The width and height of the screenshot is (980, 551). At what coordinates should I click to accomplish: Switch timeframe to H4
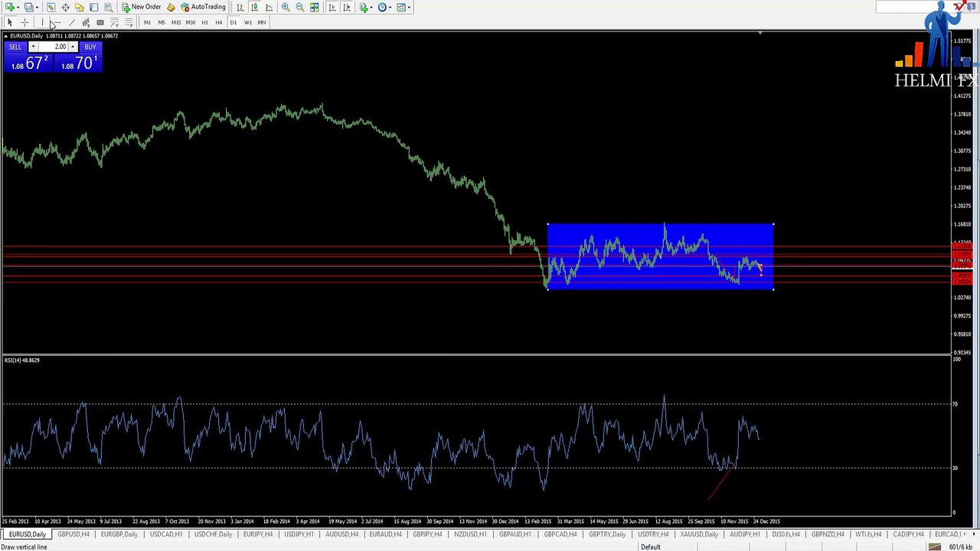click(219, 22)
